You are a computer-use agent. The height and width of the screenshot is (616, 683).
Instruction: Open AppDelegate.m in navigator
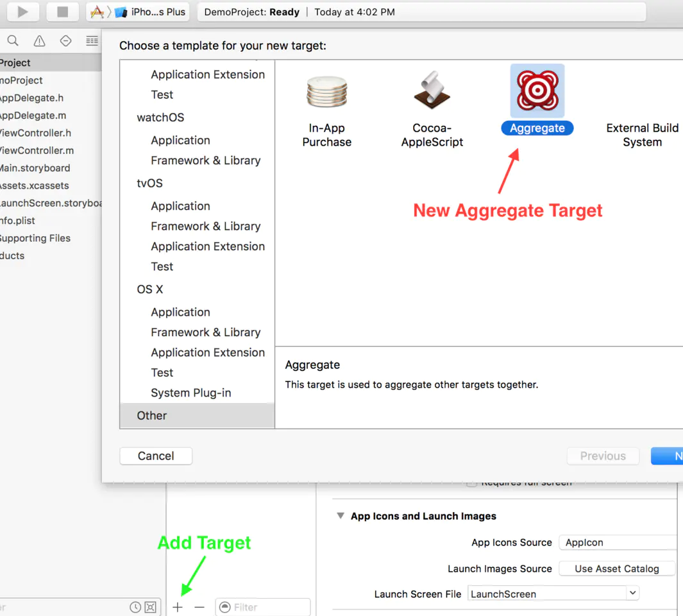pyautogui.click(x=33, y=116)
